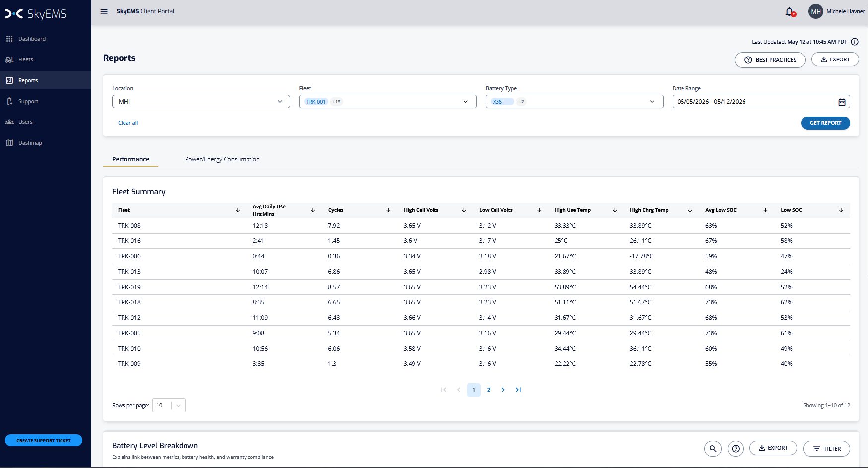Image resolution: width=868 pixels, height=468 pixels.
Task: Open Battery Level Breakdown help icon
Action: [x=736, y=449]
